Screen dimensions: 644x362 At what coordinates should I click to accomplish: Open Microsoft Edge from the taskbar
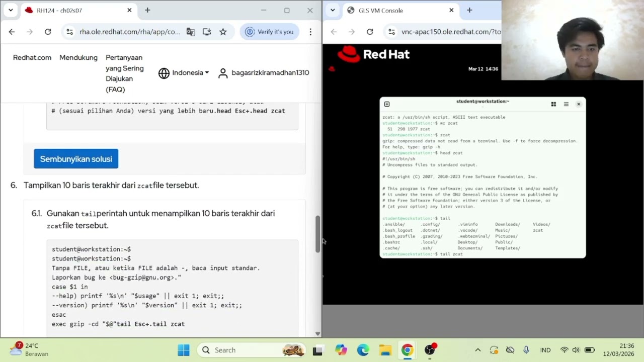[x=363, y=350]
